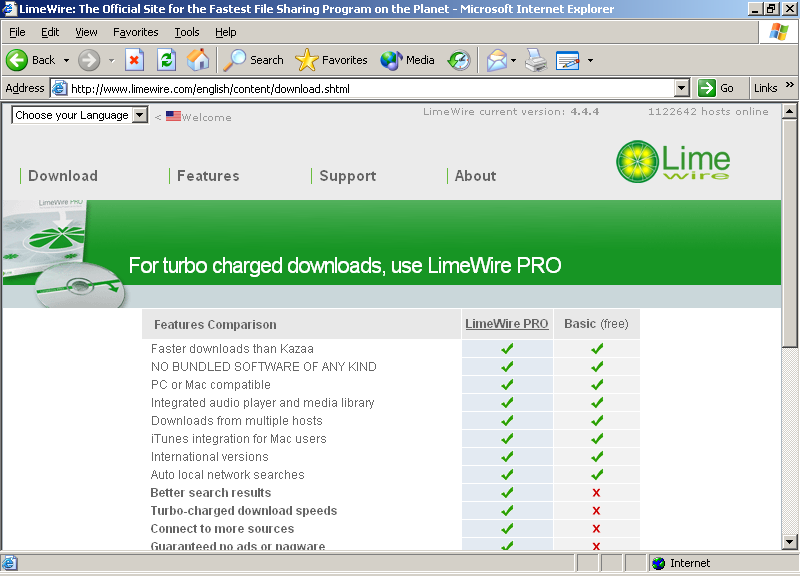Image resolution: width=800 pixels, height=576 pixels.
Task: Click the 'PC or Mac compatible' text
Action: coord(211,385)
